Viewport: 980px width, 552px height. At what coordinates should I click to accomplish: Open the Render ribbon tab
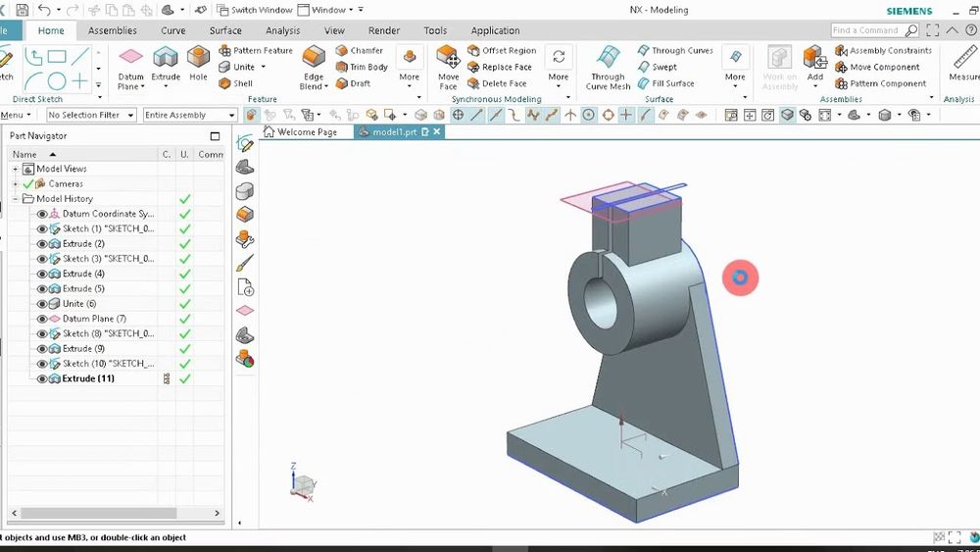384,30
